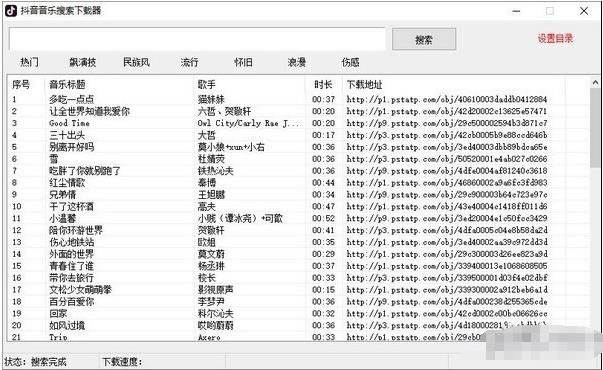Focus the music search input field
The width and height of the screenshot is (603, 370).
tap(197, 39)
